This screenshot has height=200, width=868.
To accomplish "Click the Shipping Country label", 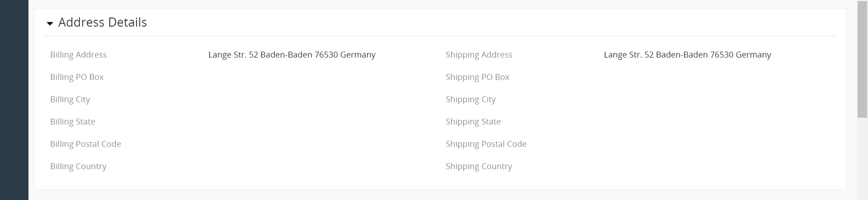I will [x=479, y=167].
